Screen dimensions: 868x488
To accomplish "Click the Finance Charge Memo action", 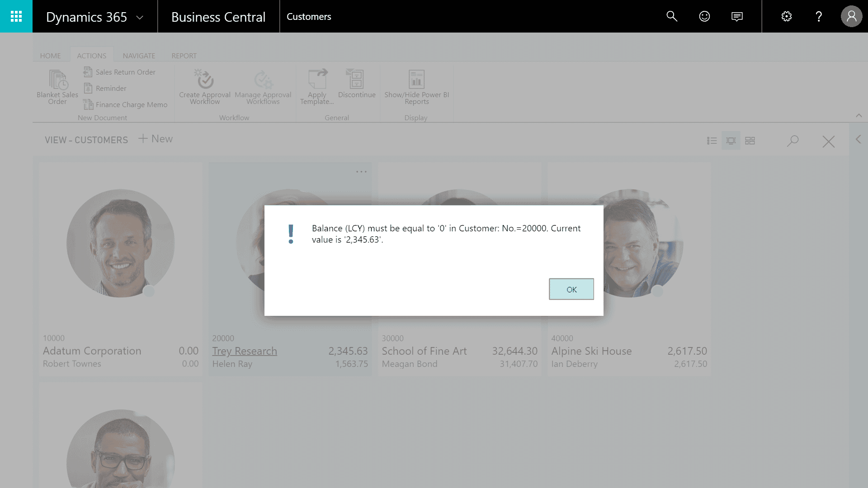I will pos(126,104).
